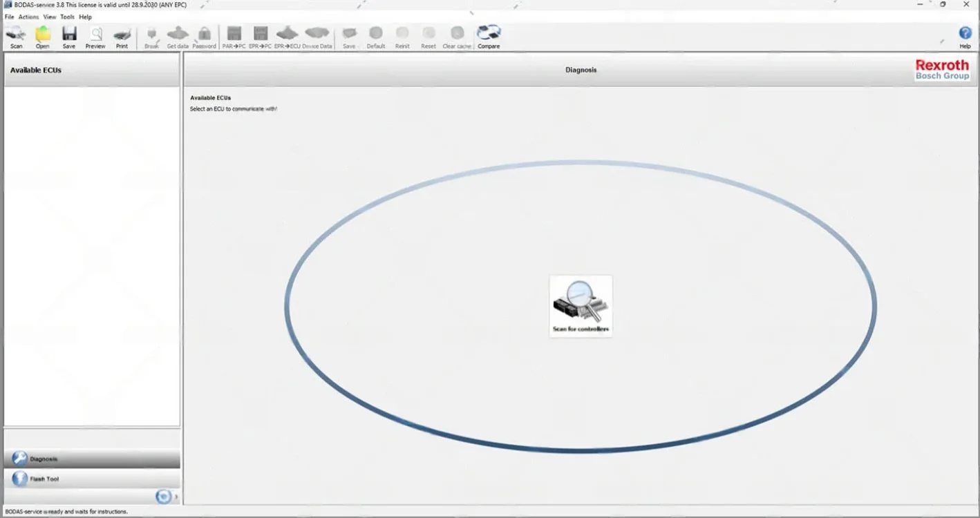Open the Actions menu

click(28, 17)
